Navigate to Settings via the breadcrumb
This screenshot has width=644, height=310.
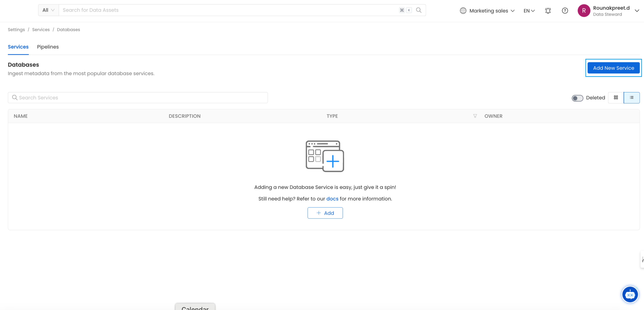(x=16, y=30)
